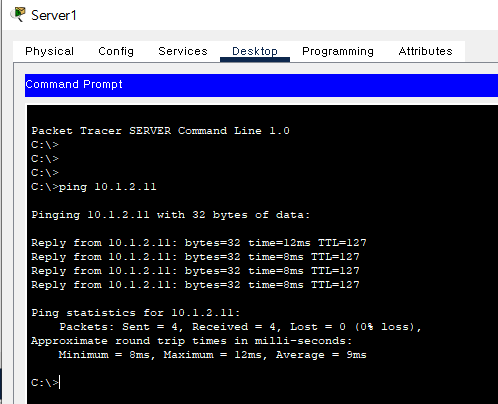The height and width of the screenshot is (404, 498).
Task: Click the Server1 window icon
Action: point(18,14)
